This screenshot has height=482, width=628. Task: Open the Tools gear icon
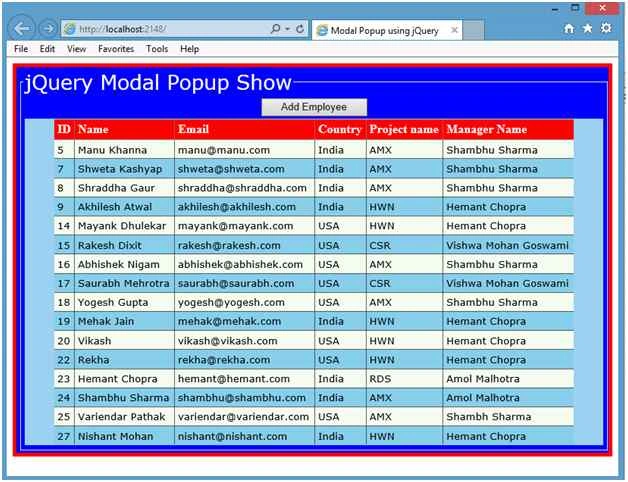(x=606, y=28)
